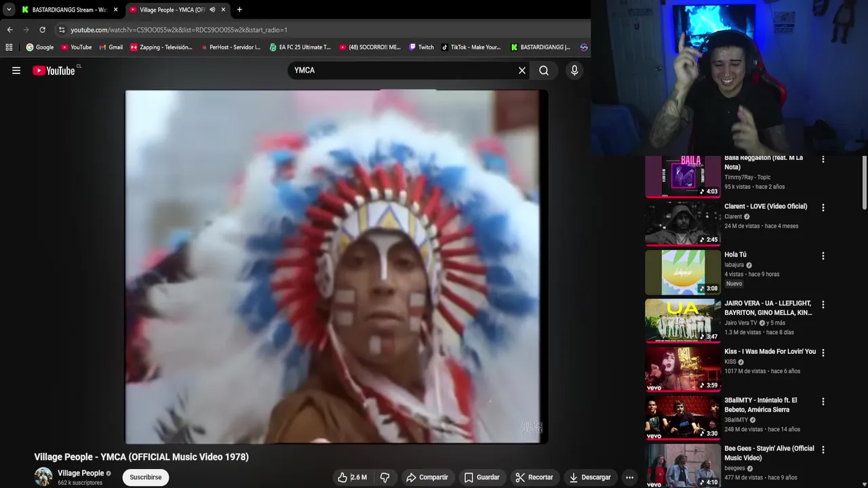Image resolution: width=868 pixels, height=488 pixels.
Task: Open Village People channel avatar
Action: click(43, 476)
